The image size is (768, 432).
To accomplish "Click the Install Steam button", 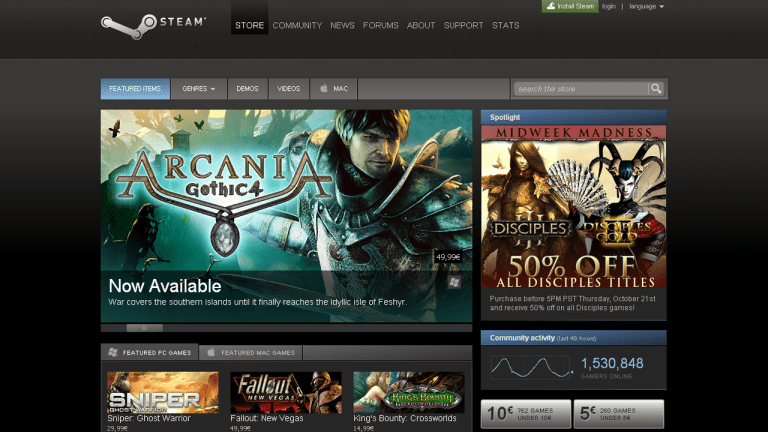I will [570, 6].
